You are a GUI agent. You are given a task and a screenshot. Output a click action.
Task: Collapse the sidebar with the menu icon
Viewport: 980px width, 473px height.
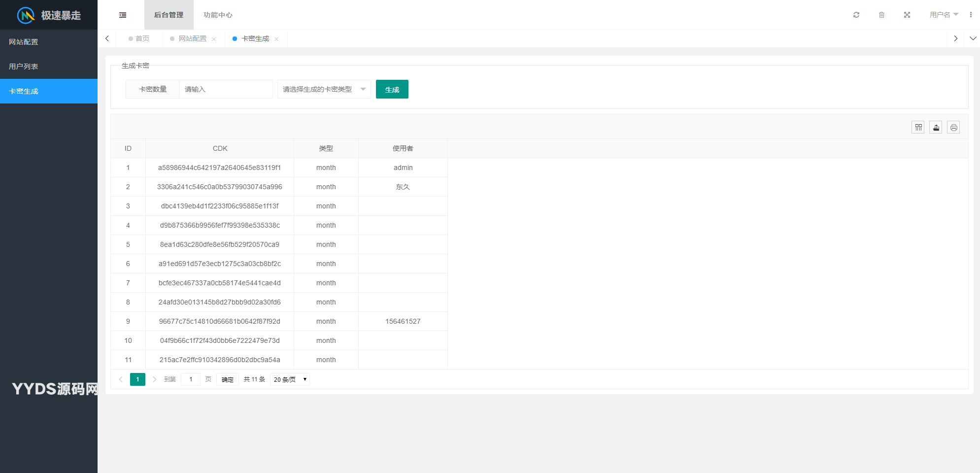[123, 15]
